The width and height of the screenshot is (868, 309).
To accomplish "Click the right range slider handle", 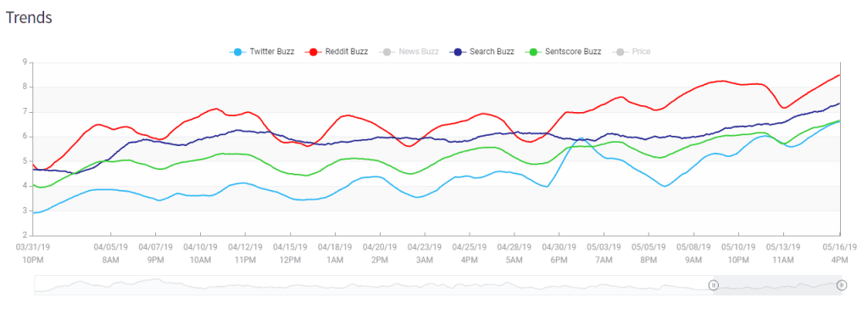I will point(842,285).
